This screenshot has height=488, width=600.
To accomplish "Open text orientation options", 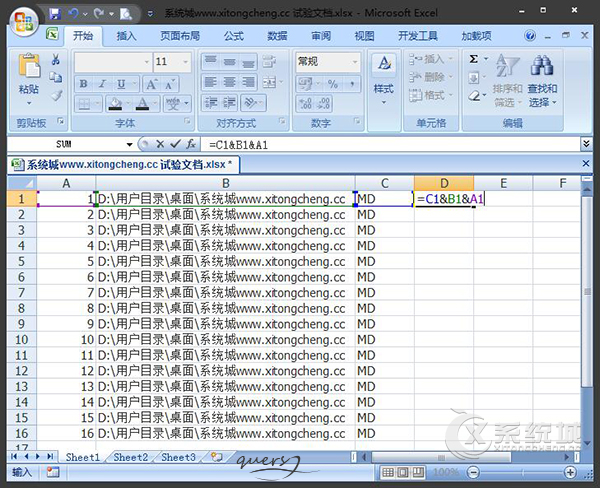I will [x=251, y=103].
